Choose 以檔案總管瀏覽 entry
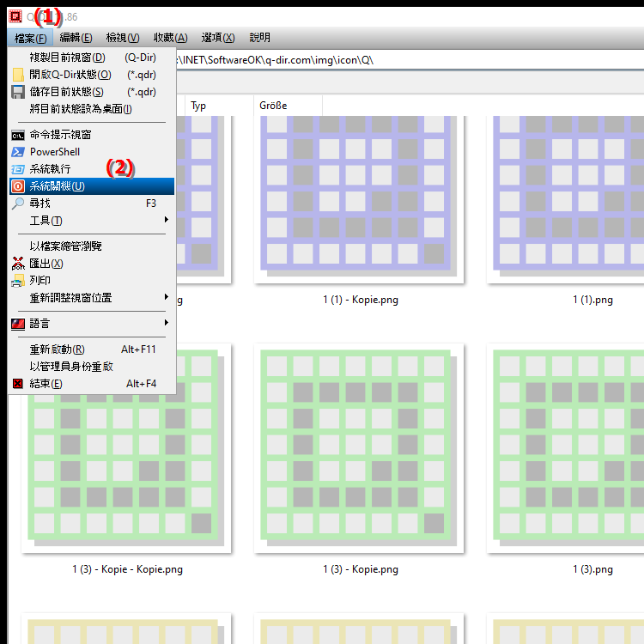Screen dimensions: 644x644 (x=92, y=246)
